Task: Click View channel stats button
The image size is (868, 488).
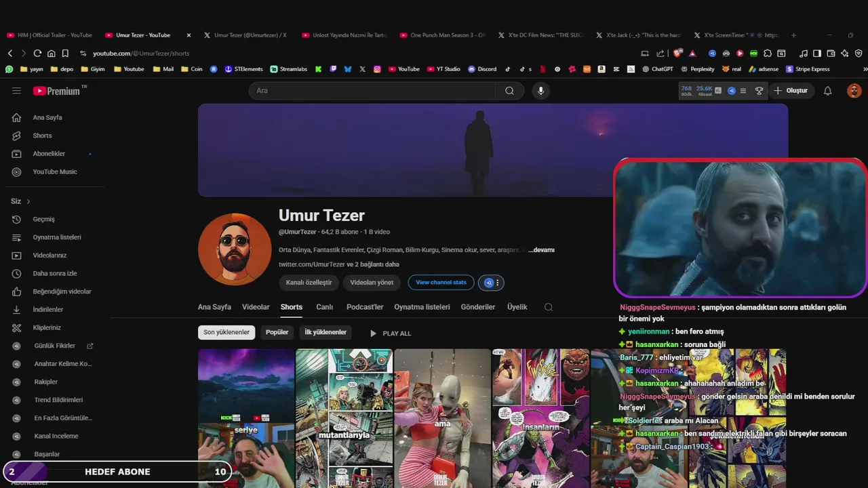Action: pos(441,283)
